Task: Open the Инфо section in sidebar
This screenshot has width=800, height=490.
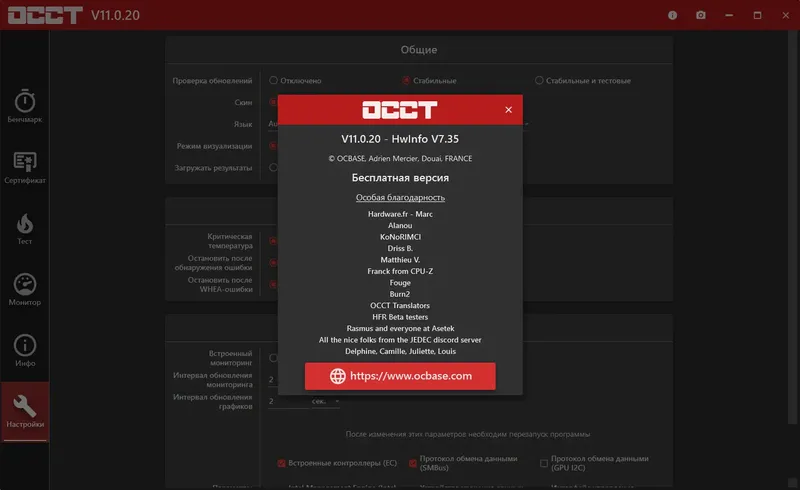Action: click(x=24, y=351)
